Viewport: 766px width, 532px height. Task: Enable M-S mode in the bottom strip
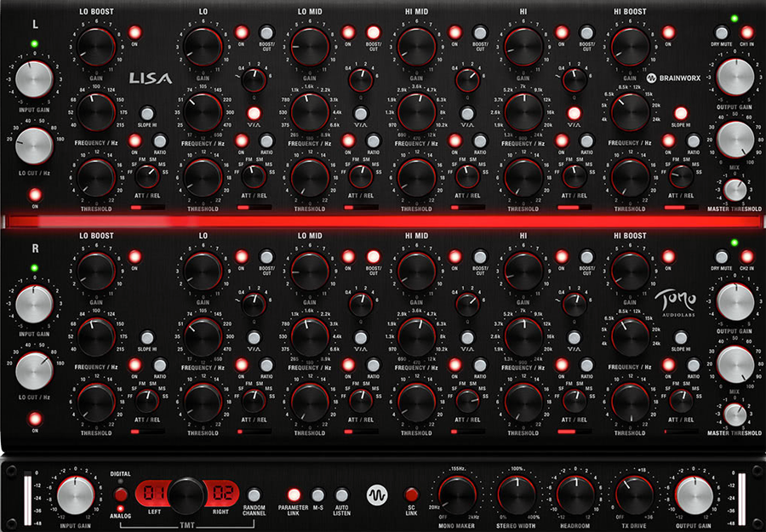click(317, 495)
